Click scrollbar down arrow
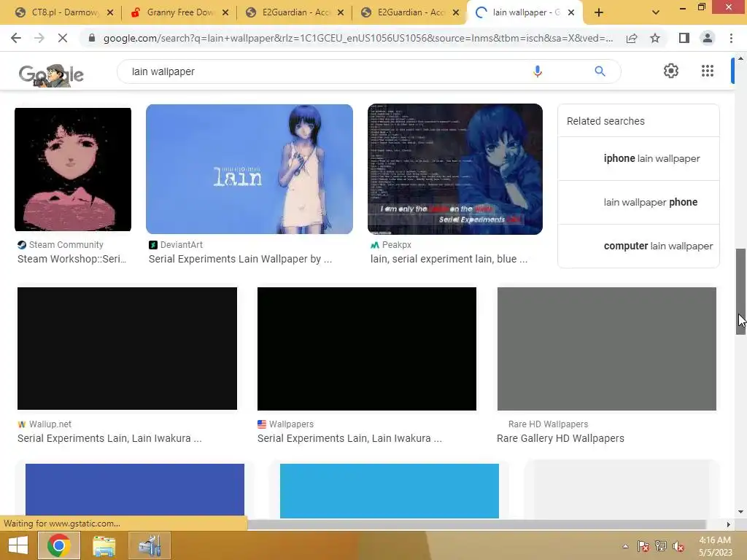747x560 pixels. (740, 512)
